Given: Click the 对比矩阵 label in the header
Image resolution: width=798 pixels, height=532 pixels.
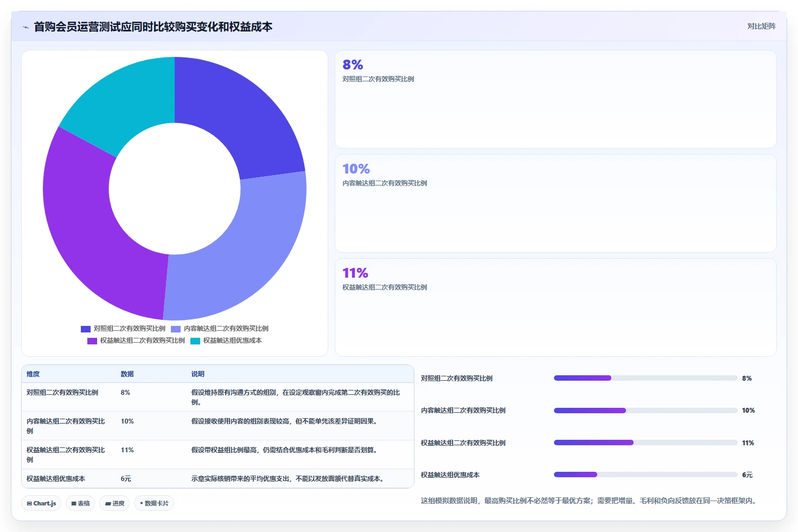Looking at the screenshot, I should tap(761, 26).
